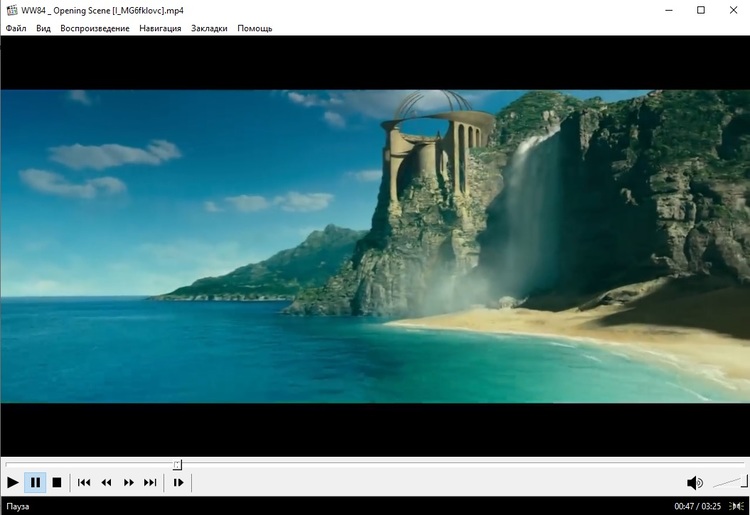Skip to the previous file
The height and width of the screenshot is (515, 750).
pos(84,482)
